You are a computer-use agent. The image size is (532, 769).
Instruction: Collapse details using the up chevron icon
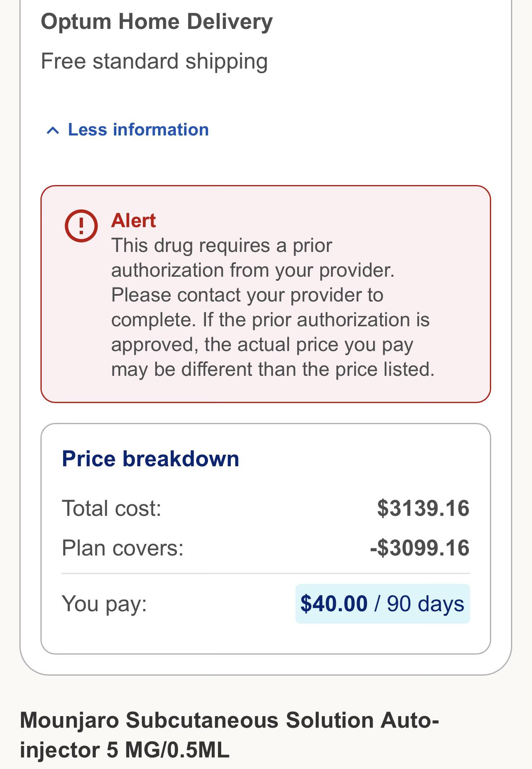coord(53,131)
